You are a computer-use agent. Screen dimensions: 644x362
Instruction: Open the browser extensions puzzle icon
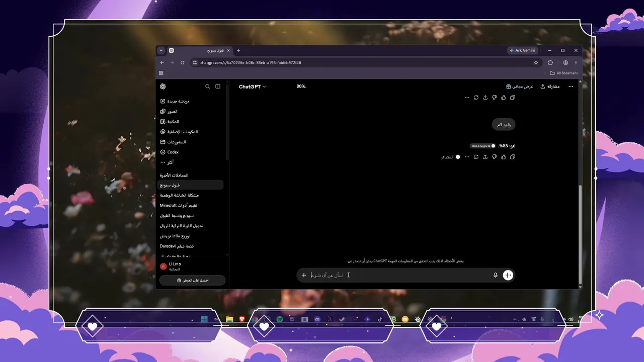[550, 63]
